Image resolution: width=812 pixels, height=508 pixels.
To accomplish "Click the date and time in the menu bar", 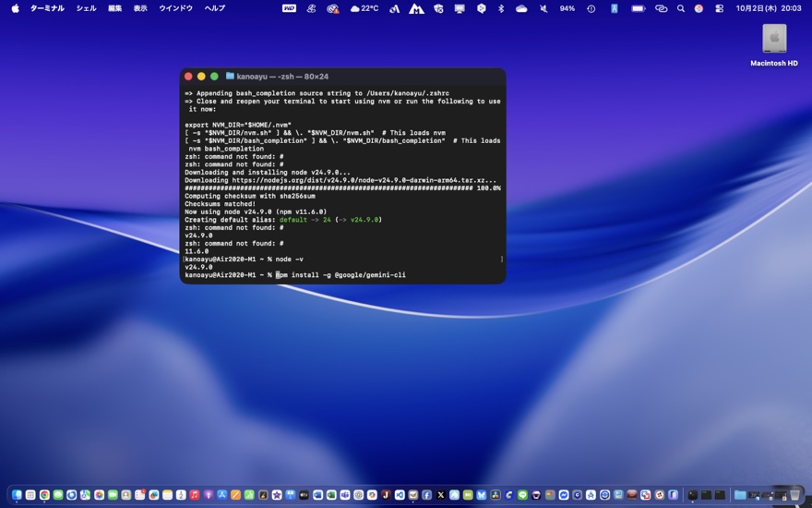I will tap(768, 8).
